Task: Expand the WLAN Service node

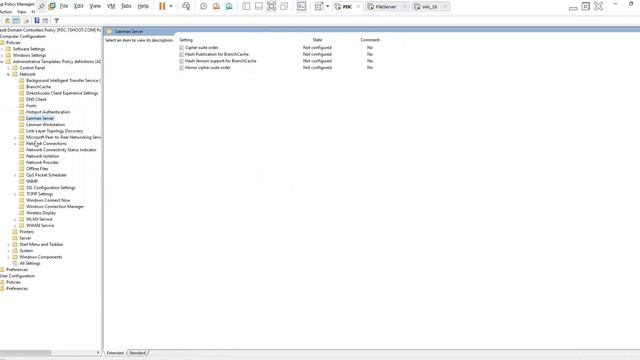Action: [16, 219]
